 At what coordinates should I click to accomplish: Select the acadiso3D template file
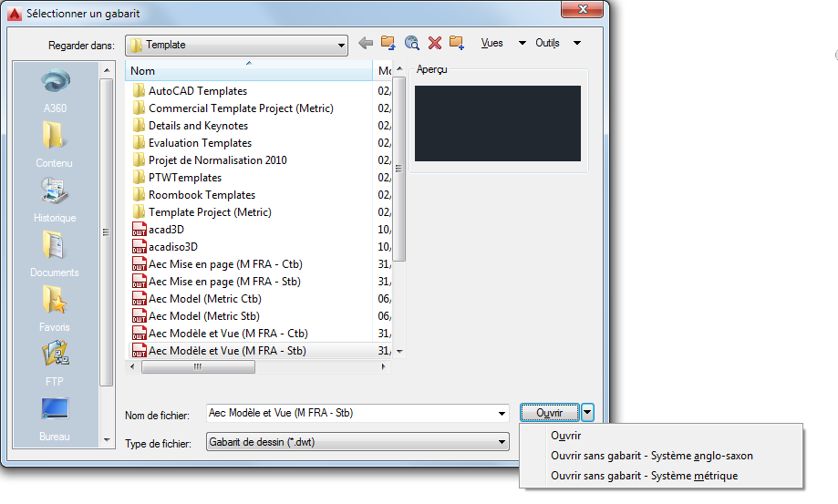tap(165, 247)
